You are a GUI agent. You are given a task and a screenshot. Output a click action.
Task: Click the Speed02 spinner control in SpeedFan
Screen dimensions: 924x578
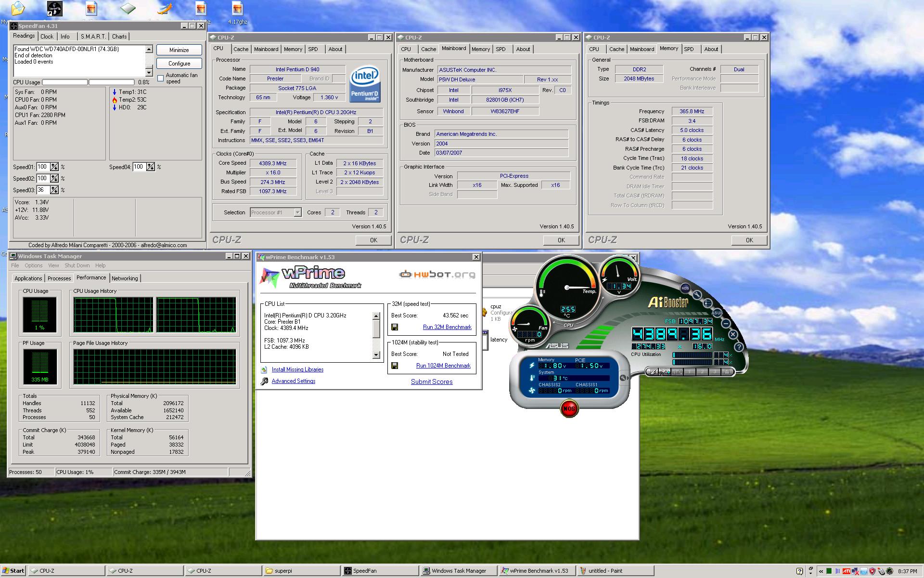[54, 178]
